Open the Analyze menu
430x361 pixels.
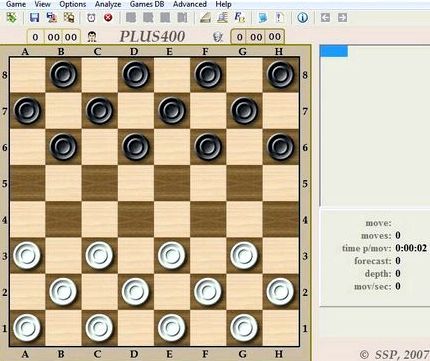pyautogui.click(x=108, y=4)
